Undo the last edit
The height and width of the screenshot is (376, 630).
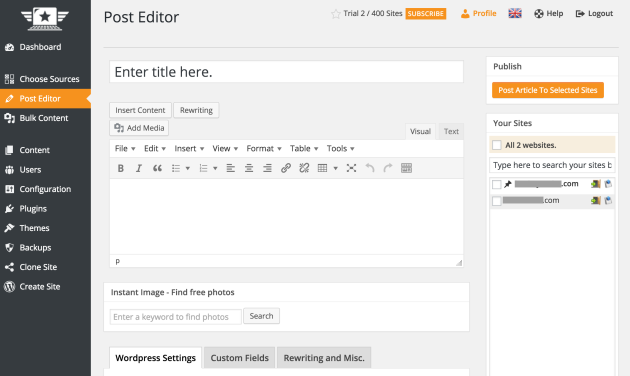point(370,168)
